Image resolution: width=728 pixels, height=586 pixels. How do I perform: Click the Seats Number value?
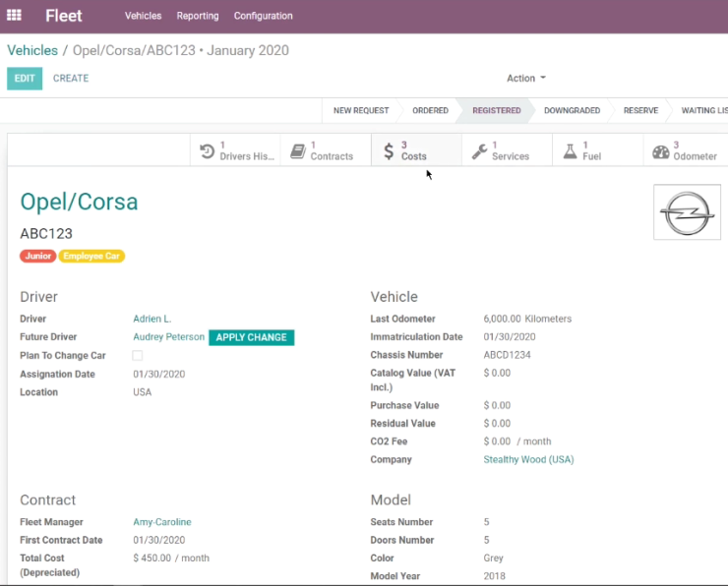487,522
